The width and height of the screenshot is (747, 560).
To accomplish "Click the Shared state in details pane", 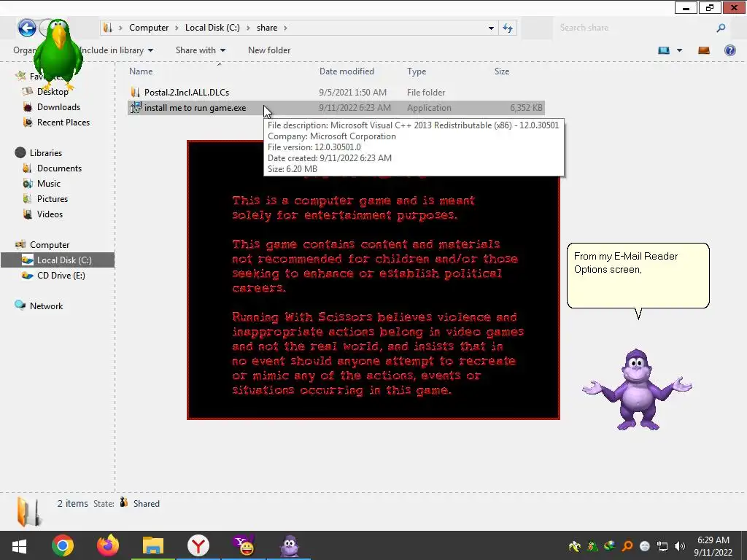I will click(146, 503).
